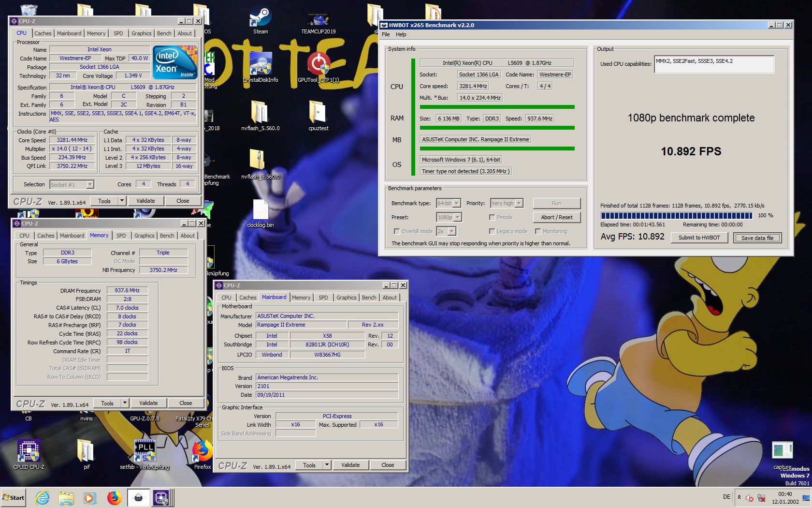Click the L5609 @ 1.87GHz specification field
This screenshot has width=812, height=508.
click(123, 87)
